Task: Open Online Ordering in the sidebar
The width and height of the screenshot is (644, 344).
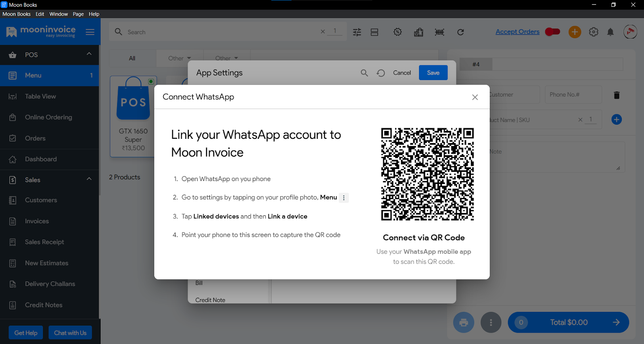Action: click(x=50, y=117)
